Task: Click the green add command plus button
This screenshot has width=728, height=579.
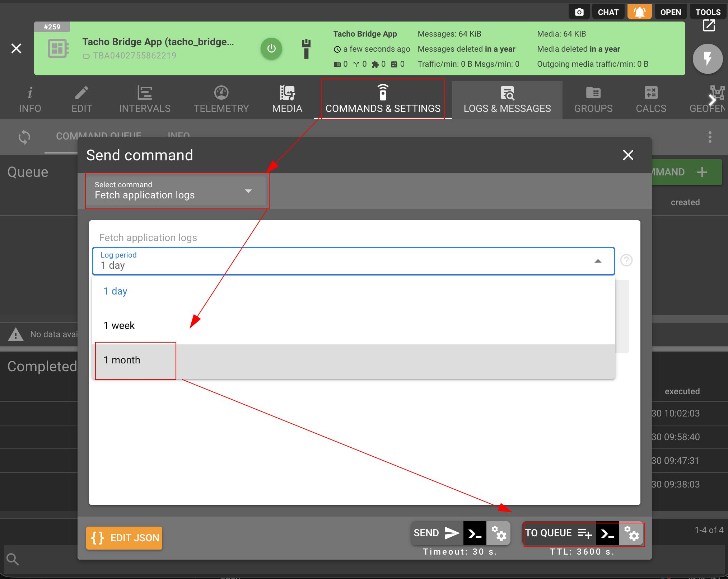Action: pyautogui.click(x=702, y=172)
